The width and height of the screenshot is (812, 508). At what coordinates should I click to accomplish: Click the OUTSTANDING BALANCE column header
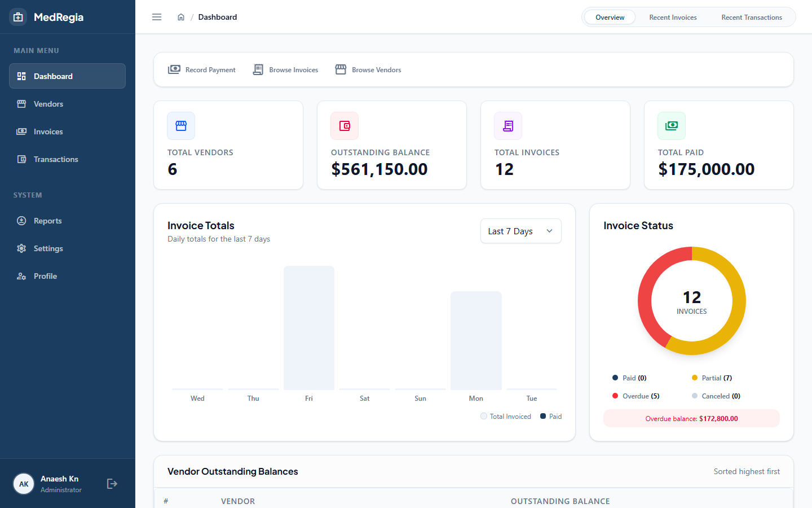click(x=561, y=501)
